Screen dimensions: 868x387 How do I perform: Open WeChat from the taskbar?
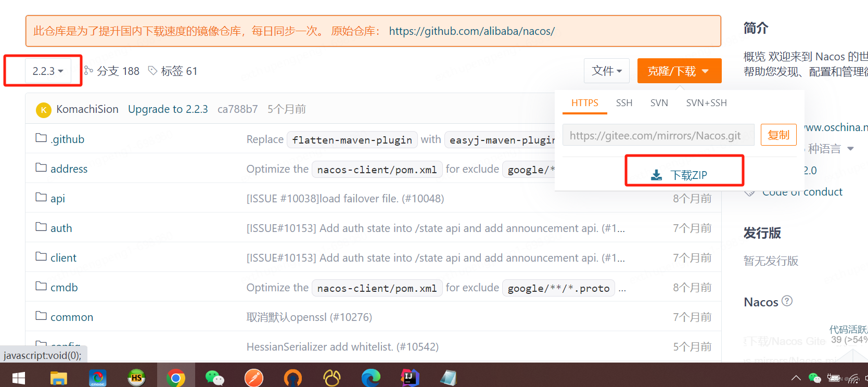coord(214,378)
